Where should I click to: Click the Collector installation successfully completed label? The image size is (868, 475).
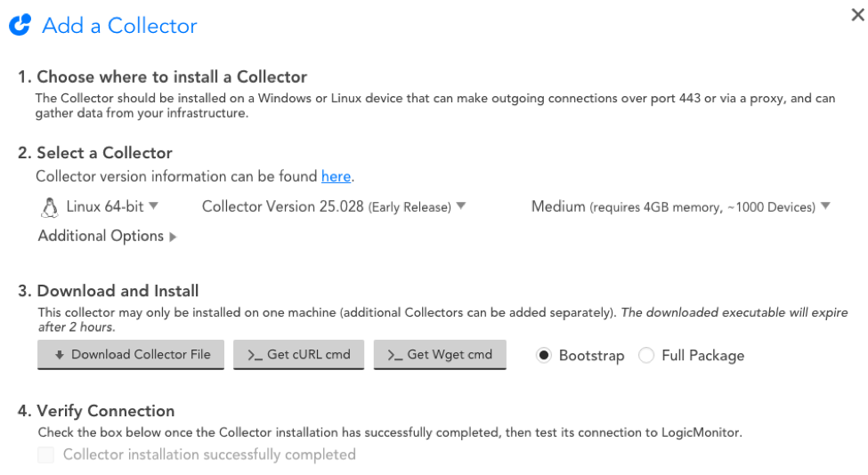click(x=209, y=455)
